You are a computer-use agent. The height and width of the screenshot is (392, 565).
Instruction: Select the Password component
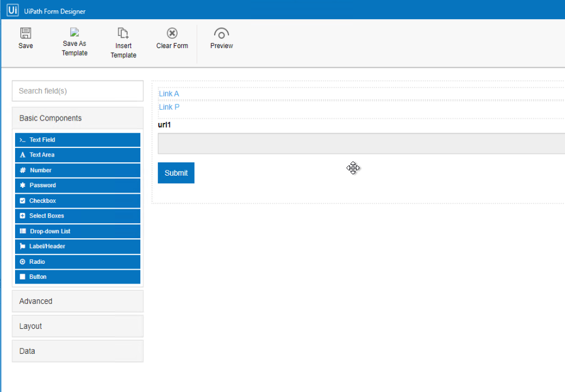click(78, 185)
